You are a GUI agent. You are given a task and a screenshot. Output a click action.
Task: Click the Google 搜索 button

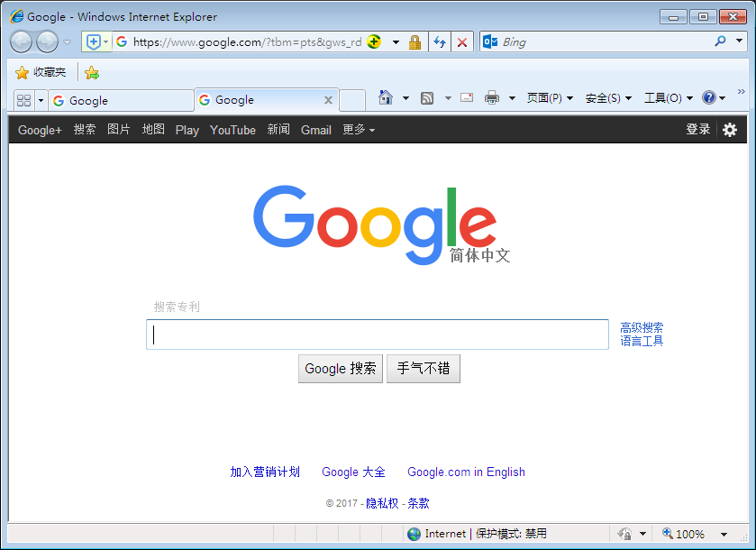click(x=341, y=369)
